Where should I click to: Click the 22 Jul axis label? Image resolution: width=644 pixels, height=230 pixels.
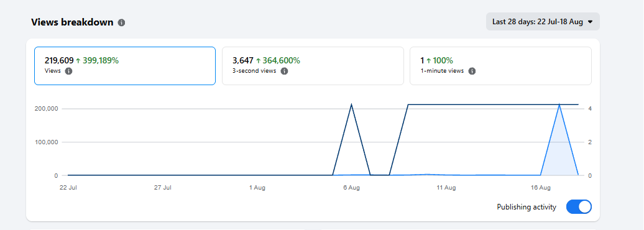tap(68, 188)
